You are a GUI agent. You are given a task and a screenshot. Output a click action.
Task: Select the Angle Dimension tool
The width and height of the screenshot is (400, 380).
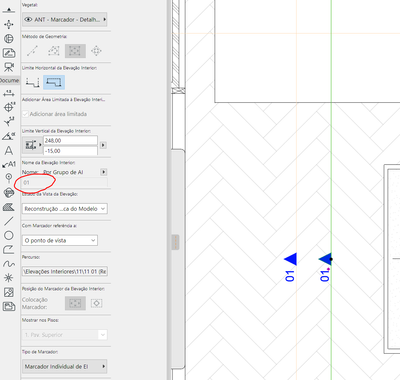coord(9,136)
